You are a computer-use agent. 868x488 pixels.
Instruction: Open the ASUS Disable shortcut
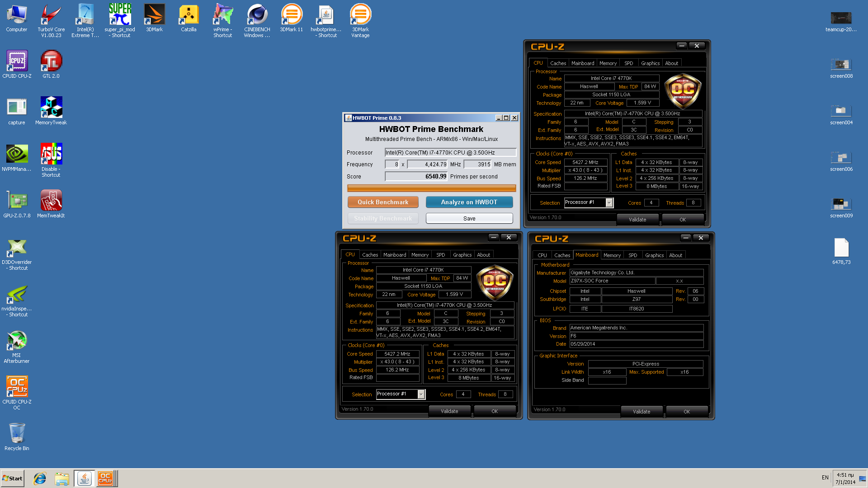click(51, 160)
